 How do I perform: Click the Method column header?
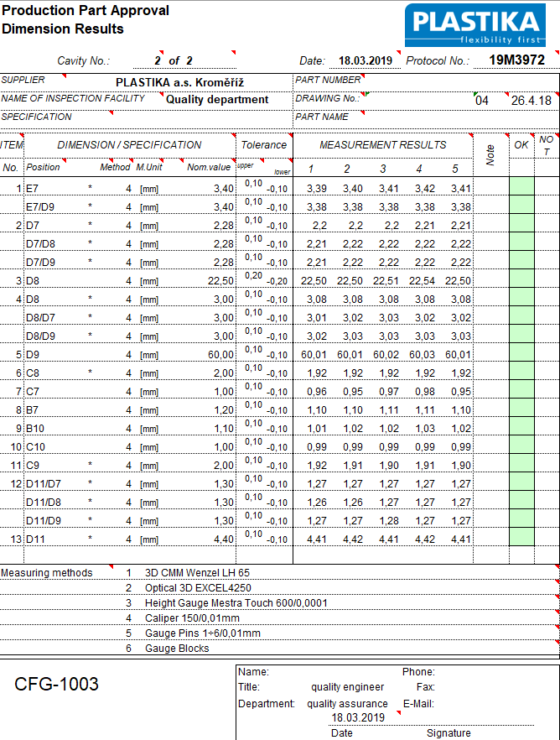115,167
